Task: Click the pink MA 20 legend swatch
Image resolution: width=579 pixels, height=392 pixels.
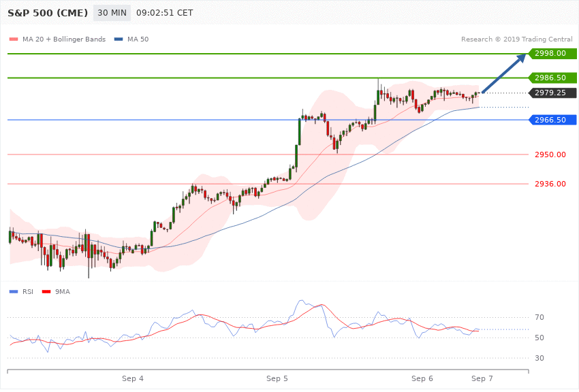Action: click(14, 39)
